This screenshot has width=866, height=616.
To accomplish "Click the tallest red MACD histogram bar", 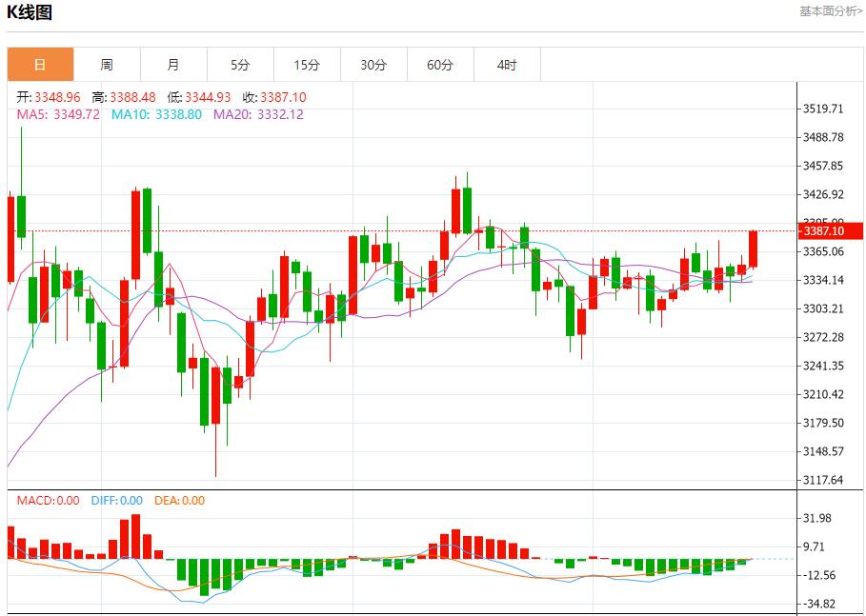I will (135, 537).
